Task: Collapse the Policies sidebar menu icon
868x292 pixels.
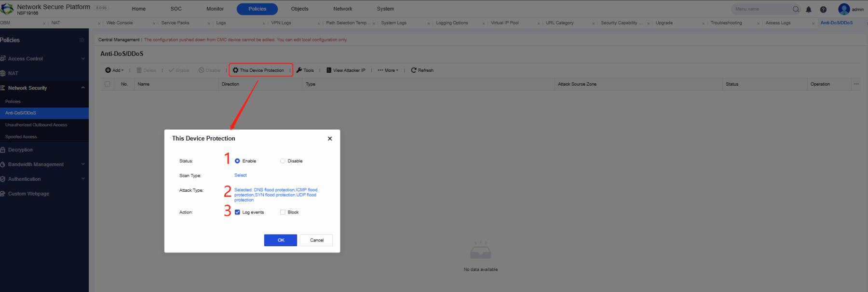Action: [81, 40]
